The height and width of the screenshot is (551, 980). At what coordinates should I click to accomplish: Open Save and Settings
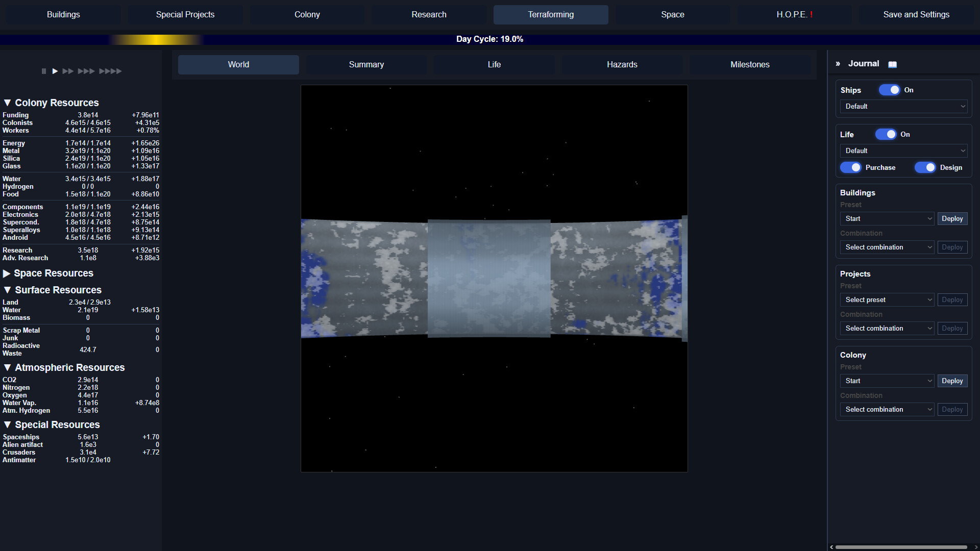click(916, 15)
